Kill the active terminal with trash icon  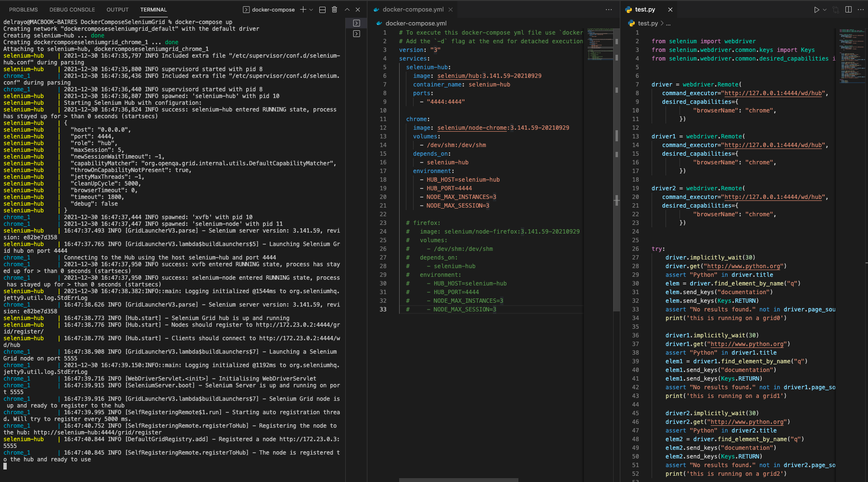click(334, 9)
